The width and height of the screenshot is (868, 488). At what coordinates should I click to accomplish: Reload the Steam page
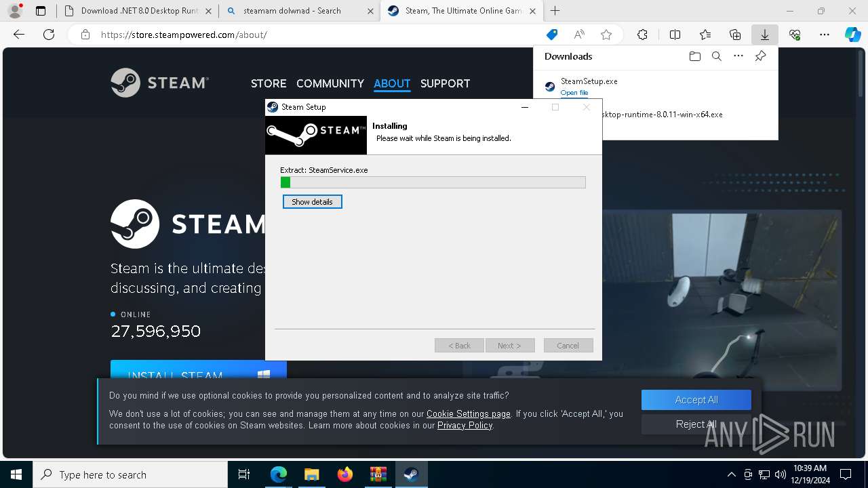tap(49, 35)
